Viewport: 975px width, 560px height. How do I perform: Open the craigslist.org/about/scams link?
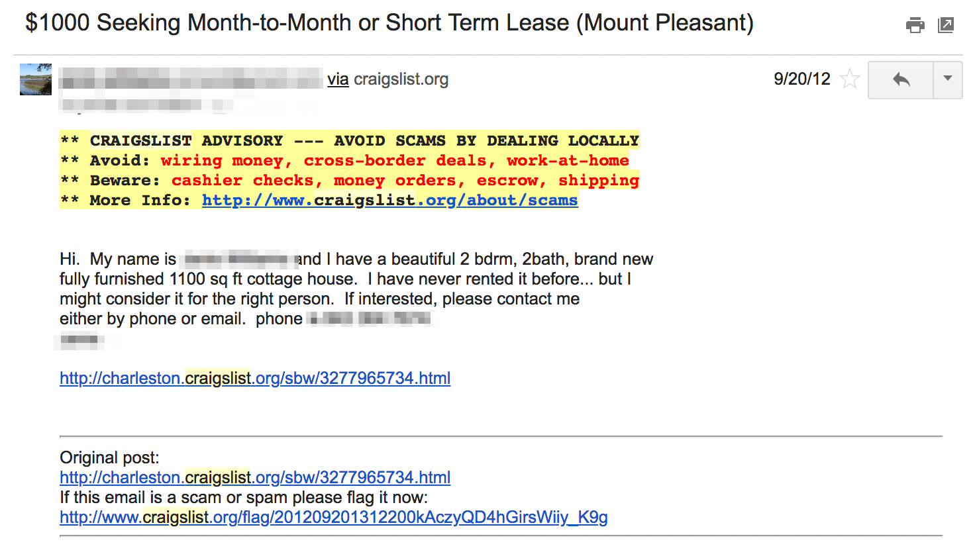pyautogui.click(x=390, y=200)
